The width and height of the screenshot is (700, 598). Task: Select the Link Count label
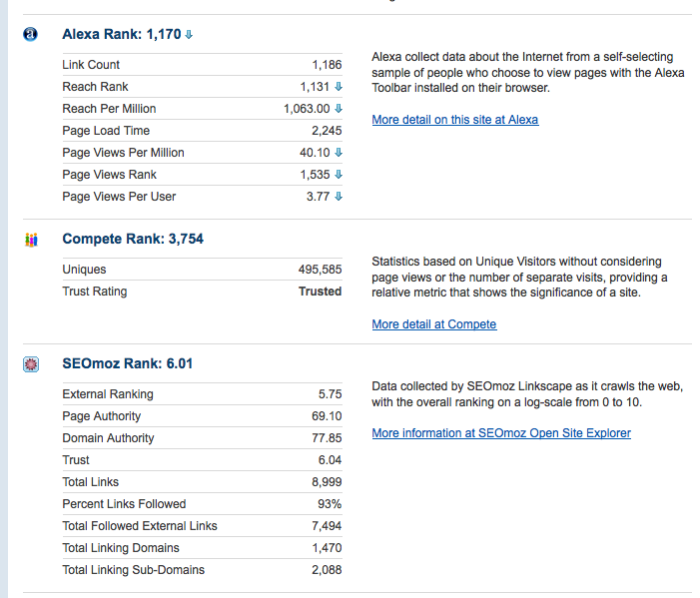click(91, 65)
